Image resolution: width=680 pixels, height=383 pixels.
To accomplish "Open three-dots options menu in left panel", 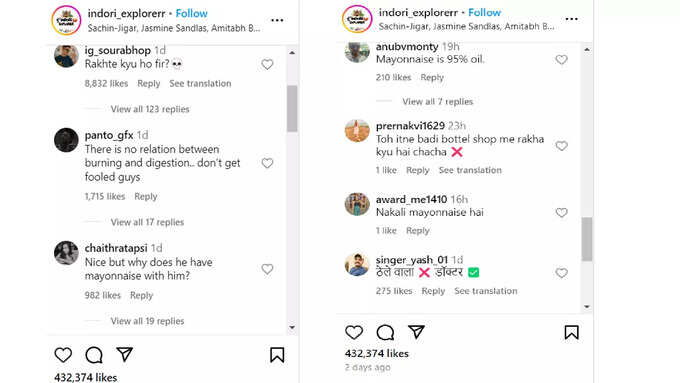I will (x=277, y=20).
